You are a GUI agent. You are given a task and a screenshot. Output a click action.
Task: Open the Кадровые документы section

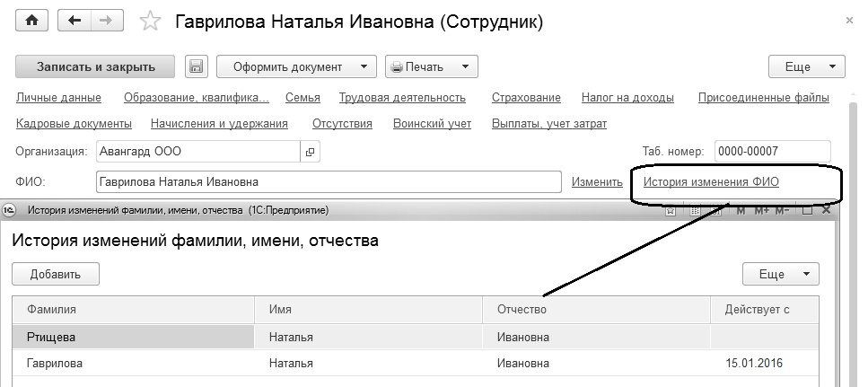click(x=75, y=124)
